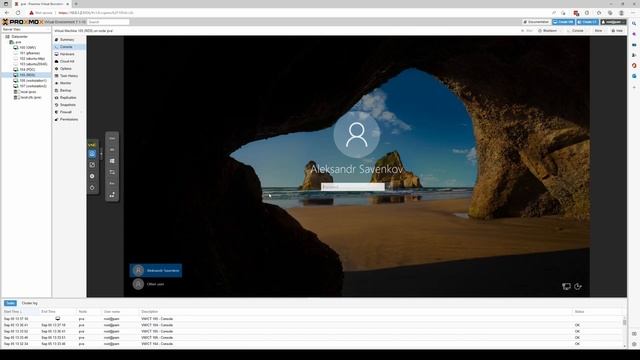Click Help button in VM toolbar
The height and width of the screenshot is (360, 640).
click(x=618, y=31)
